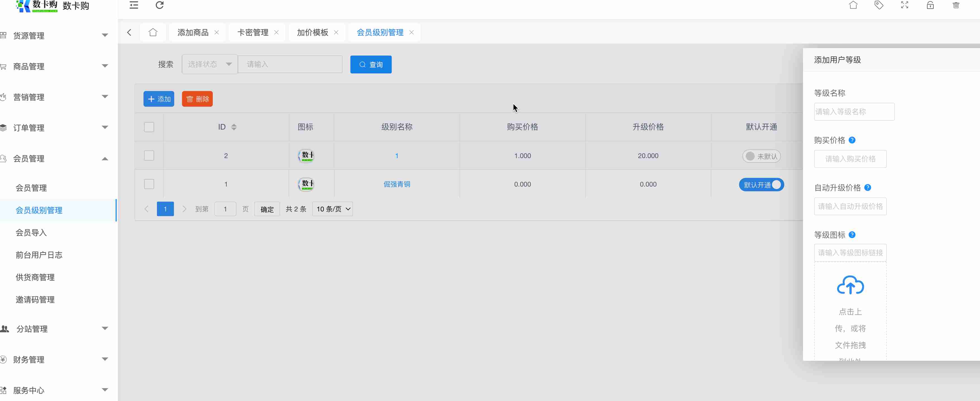Click the home icon at top right
The image size is (980, 401).
tap(853, 5)
